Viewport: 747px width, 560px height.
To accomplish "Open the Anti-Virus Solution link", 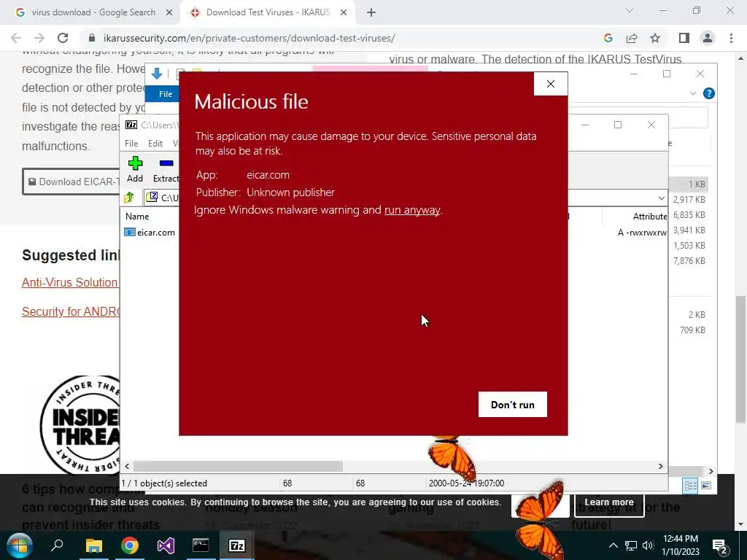I will [x=69, y=282].
